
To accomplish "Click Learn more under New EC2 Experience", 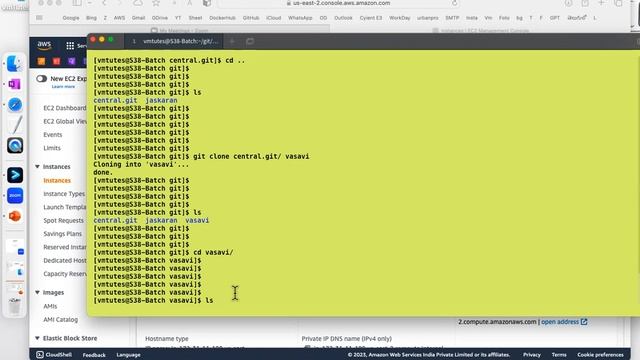I will coord(63,87).
